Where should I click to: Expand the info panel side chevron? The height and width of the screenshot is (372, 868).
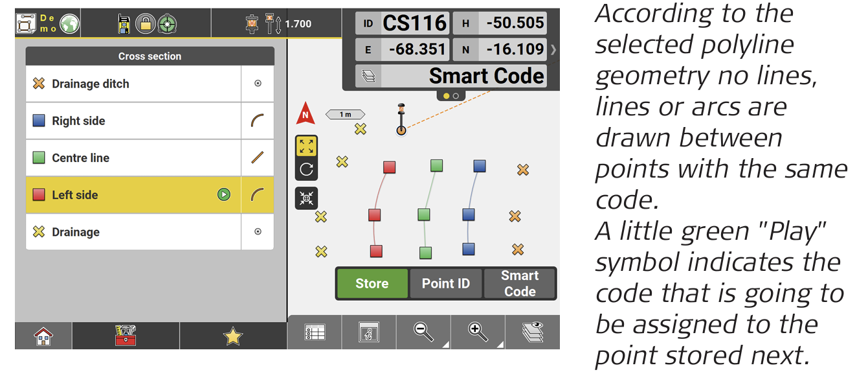[553, 49]
